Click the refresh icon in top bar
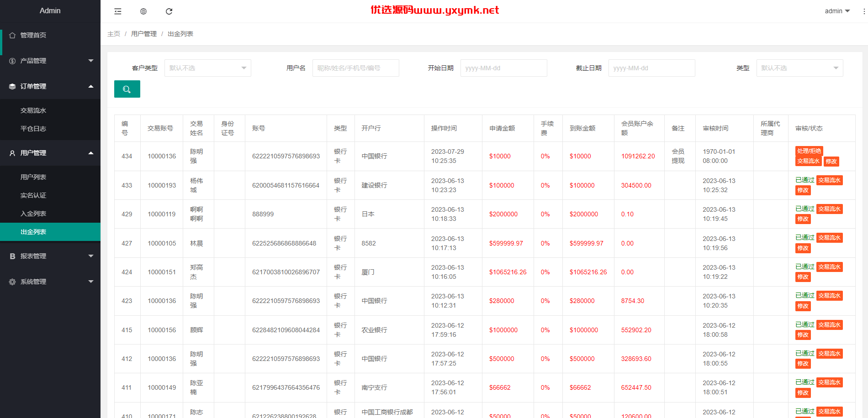The width and height of the screenshot is (868, 418). [x=169, y=11]
